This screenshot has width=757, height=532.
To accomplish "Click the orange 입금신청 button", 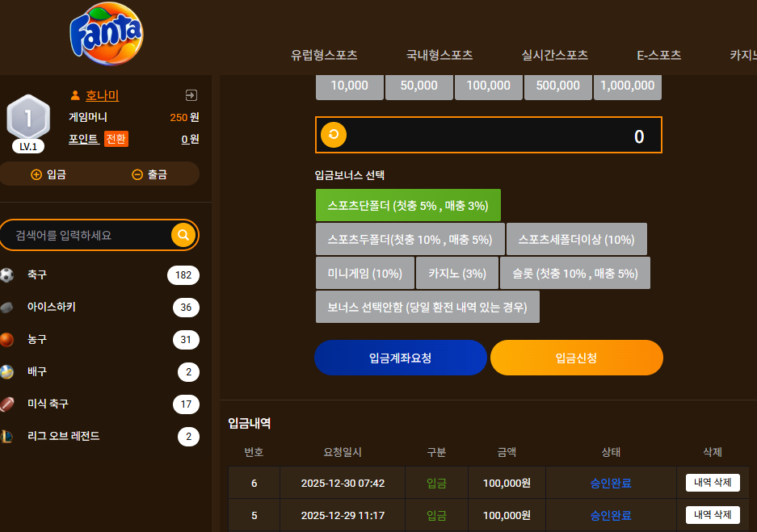I will [577, 358].
